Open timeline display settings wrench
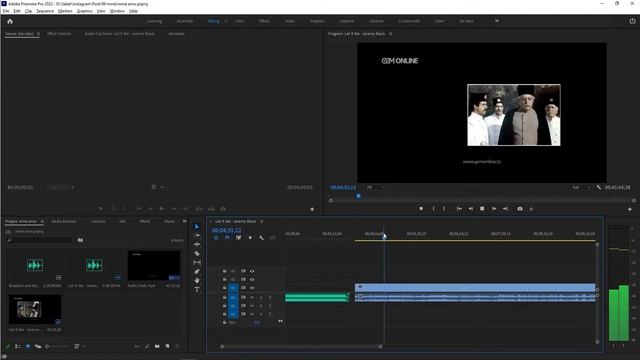The image size is (640, 360). (261, 238)
